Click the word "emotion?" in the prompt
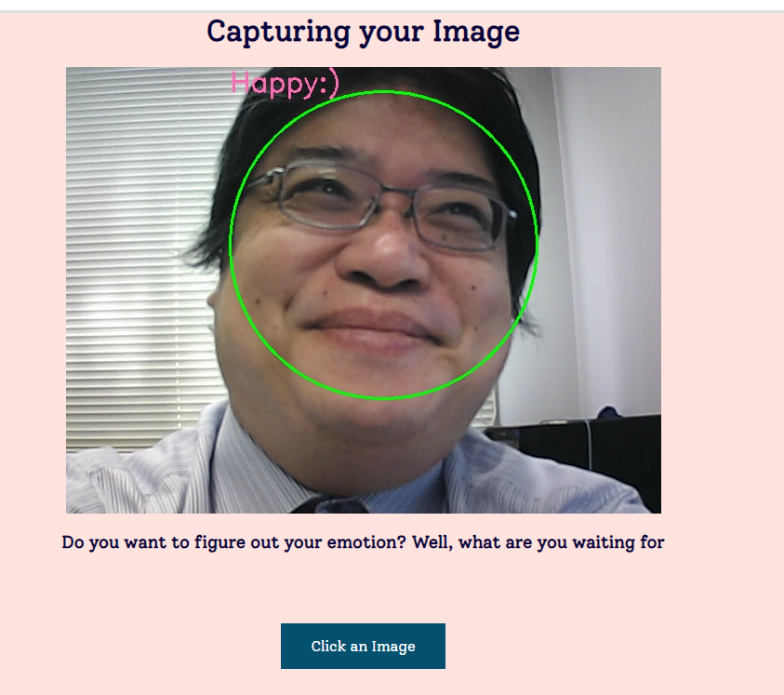Image resolution: width=784 pixels, height=695 pixels. click(366, 542)
